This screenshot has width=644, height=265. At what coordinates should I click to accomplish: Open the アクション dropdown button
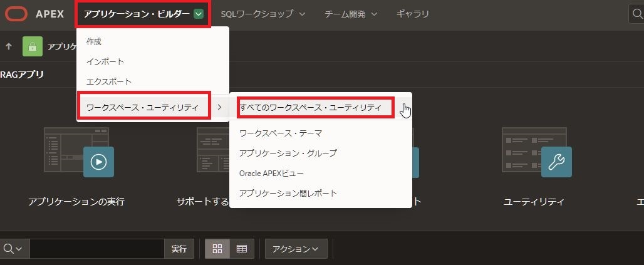point(296,249)
